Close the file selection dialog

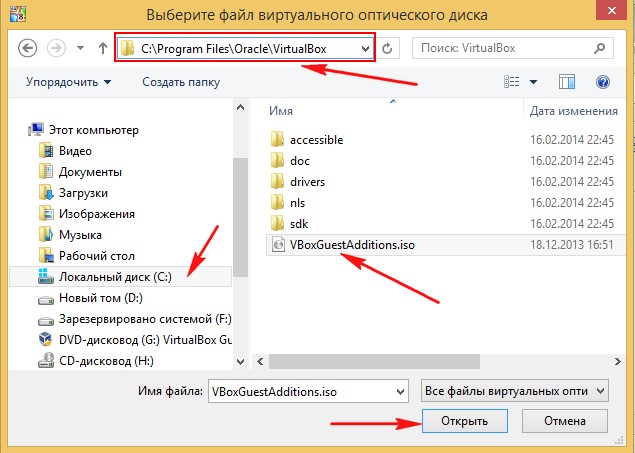612,10
